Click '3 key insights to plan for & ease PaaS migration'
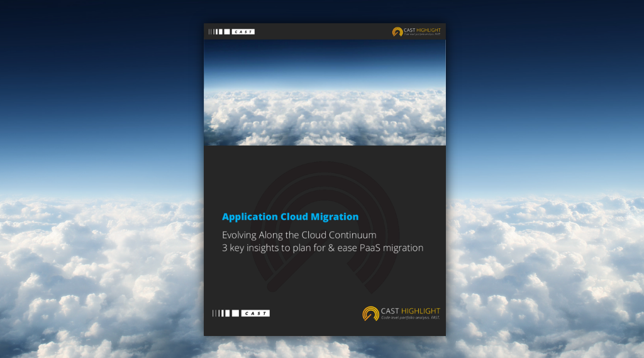Viewport: 644px width, 358px height. coord(323,248)
